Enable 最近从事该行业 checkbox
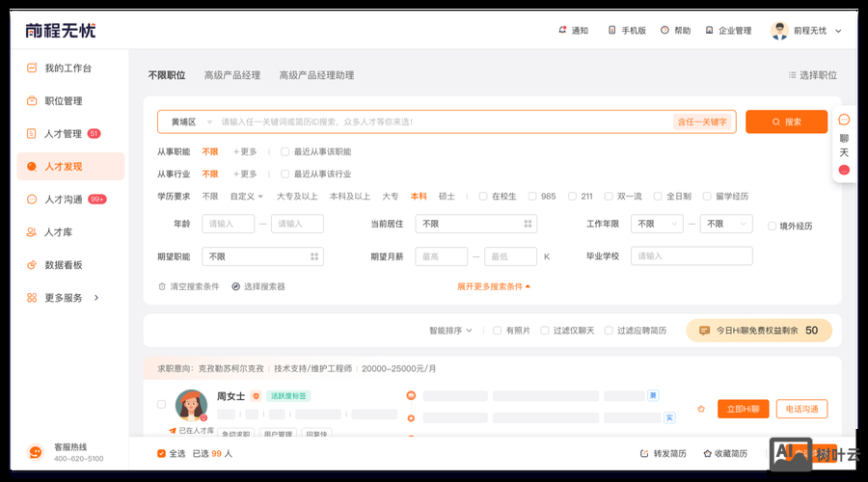The image size is (868, 482). 285,174
